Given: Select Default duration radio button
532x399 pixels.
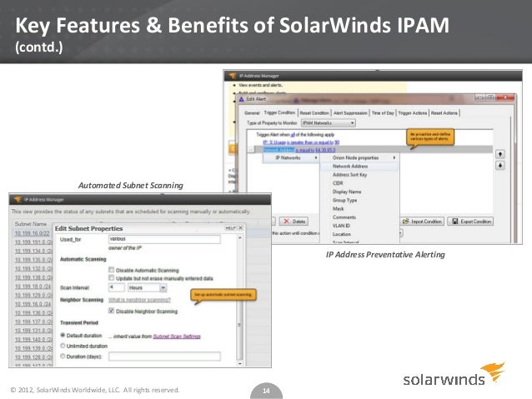Looking at the screenshot, I should (x=63, y=335).
